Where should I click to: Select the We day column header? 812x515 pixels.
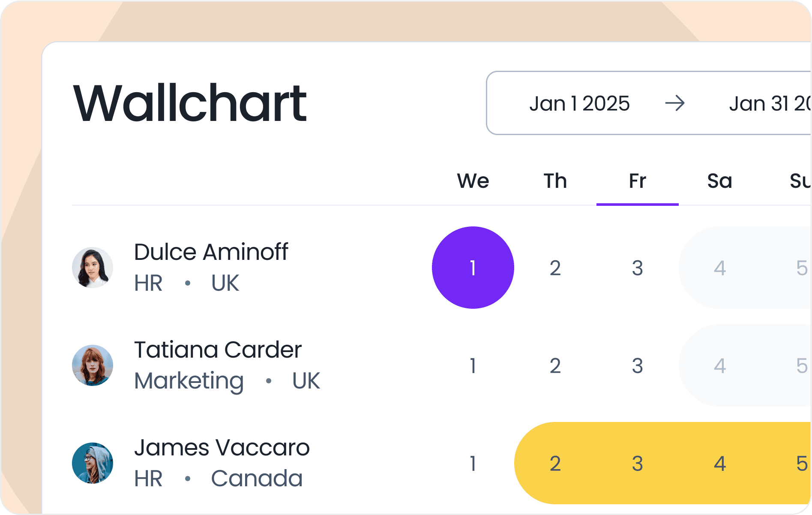(x=473, y=181)
